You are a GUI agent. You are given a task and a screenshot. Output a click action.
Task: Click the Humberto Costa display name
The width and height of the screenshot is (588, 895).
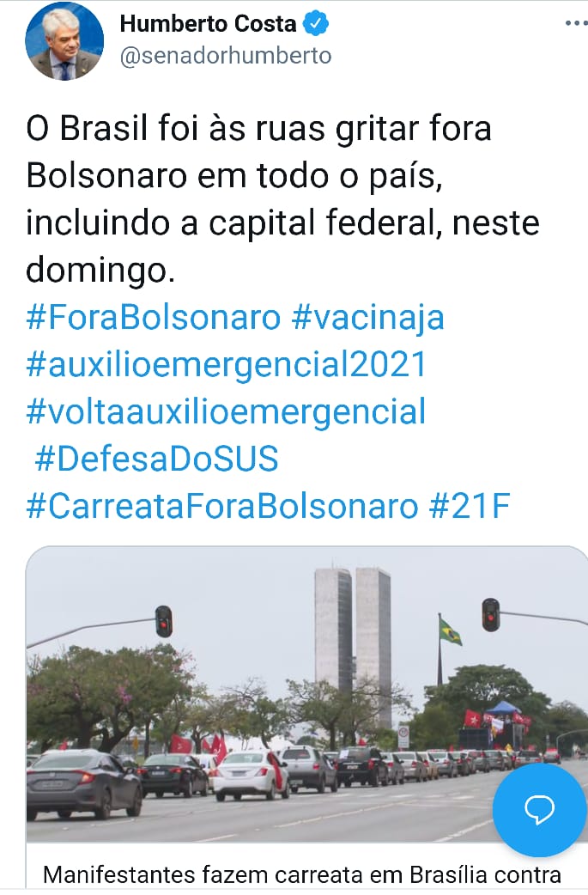pos(209,23)
